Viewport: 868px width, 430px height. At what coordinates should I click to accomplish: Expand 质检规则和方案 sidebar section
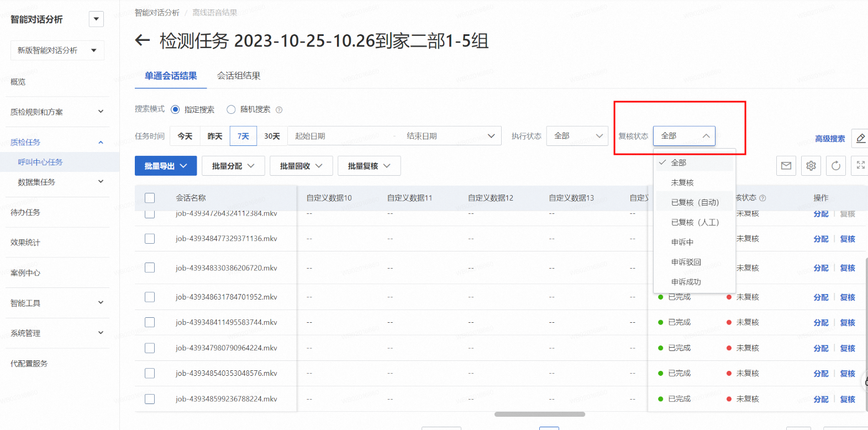tap(101, 112)
